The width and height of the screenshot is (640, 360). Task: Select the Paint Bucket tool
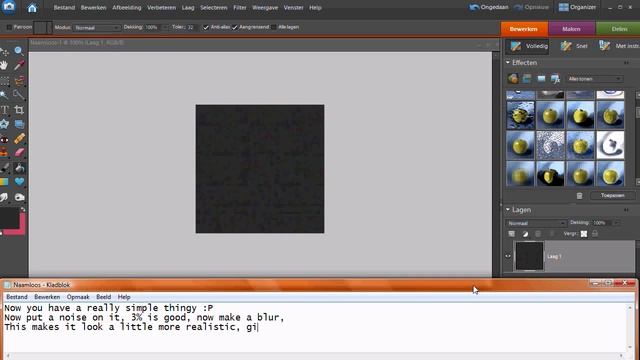(x=19, y=168)
